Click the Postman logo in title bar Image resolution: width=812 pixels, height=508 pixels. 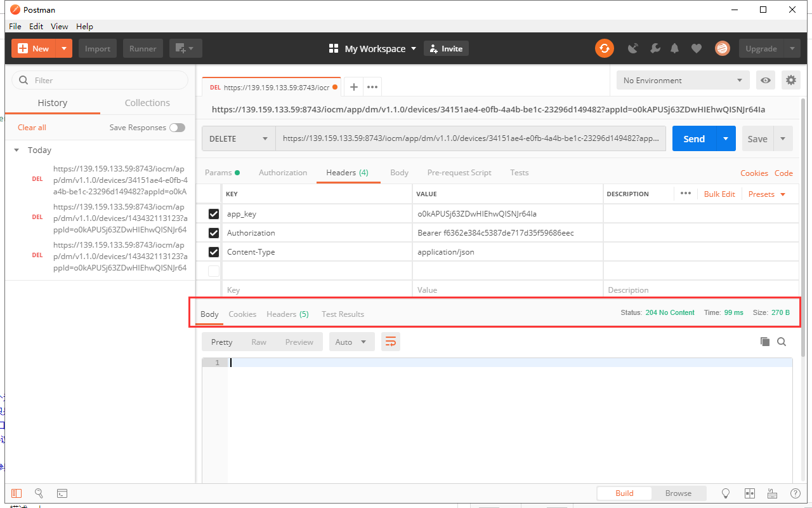(15, 10)
